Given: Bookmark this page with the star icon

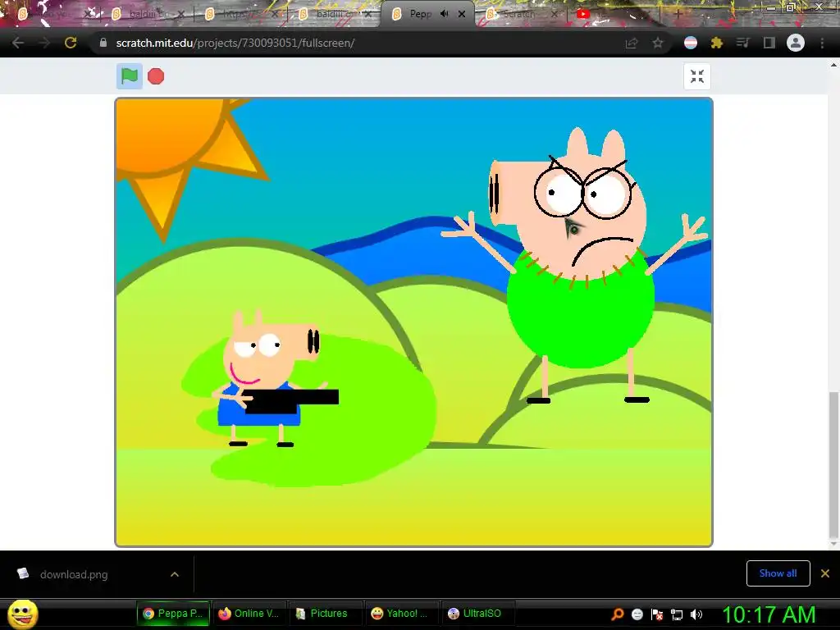Looking at the screenshot, I should pyautogui.click(x=657, y=43).
